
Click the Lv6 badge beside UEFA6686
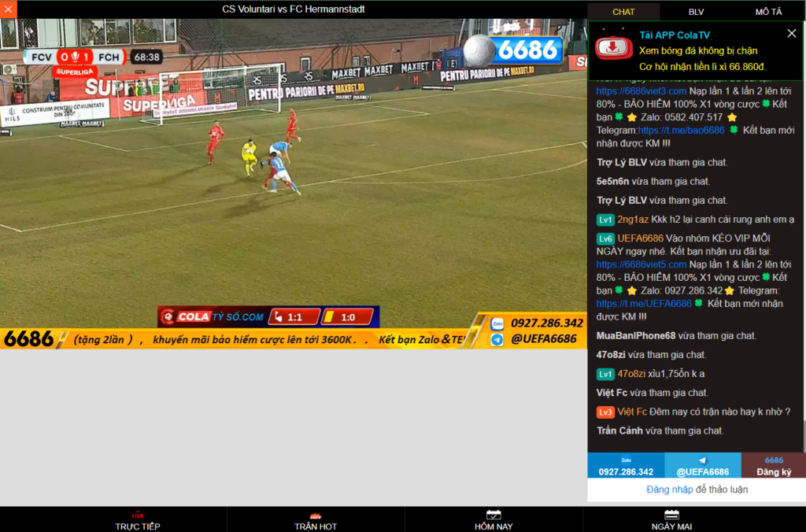pyautogui.click(x=605, y=238)
